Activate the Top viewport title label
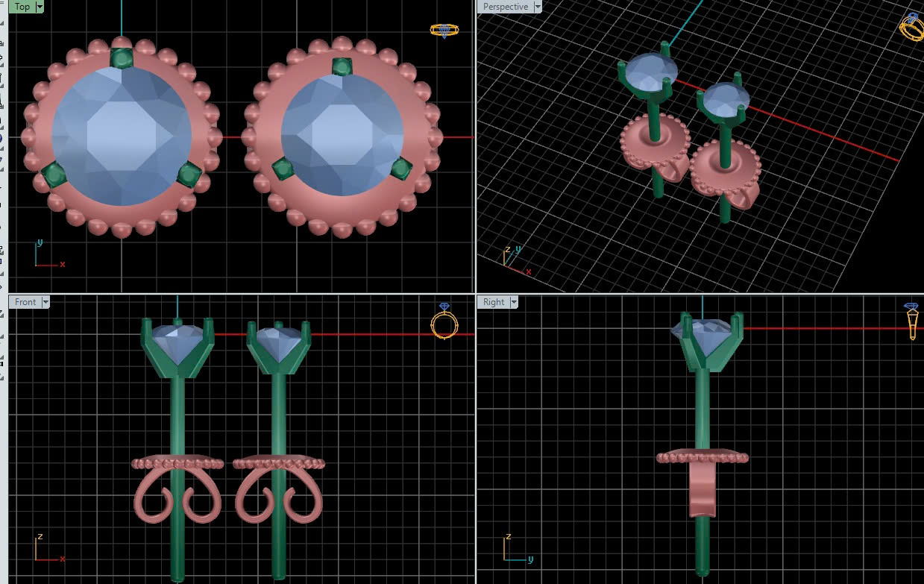 [x=22, y=7]
